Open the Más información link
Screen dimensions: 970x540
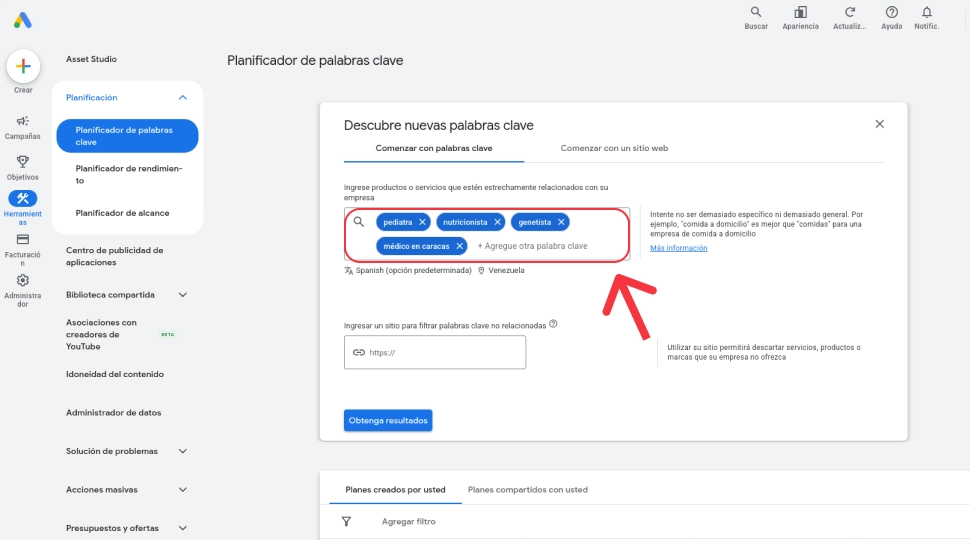pos(679,248)
